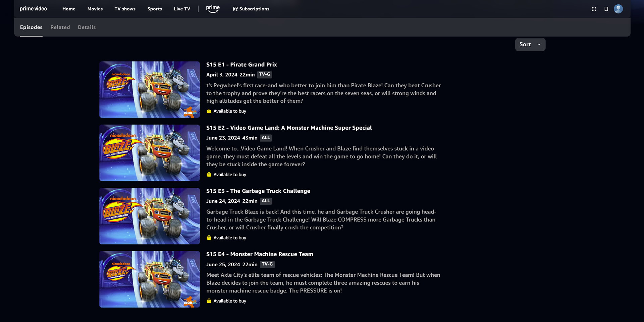Click the ALL rating badge for episode 2

(266, 138)
